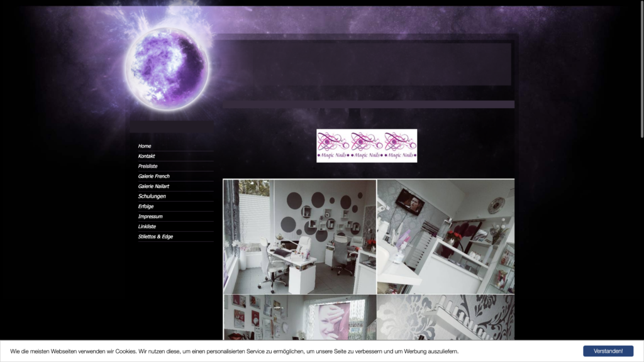644x362 pixels.
Task: Select Galerie French in sidebar
Action: [153, 177]
